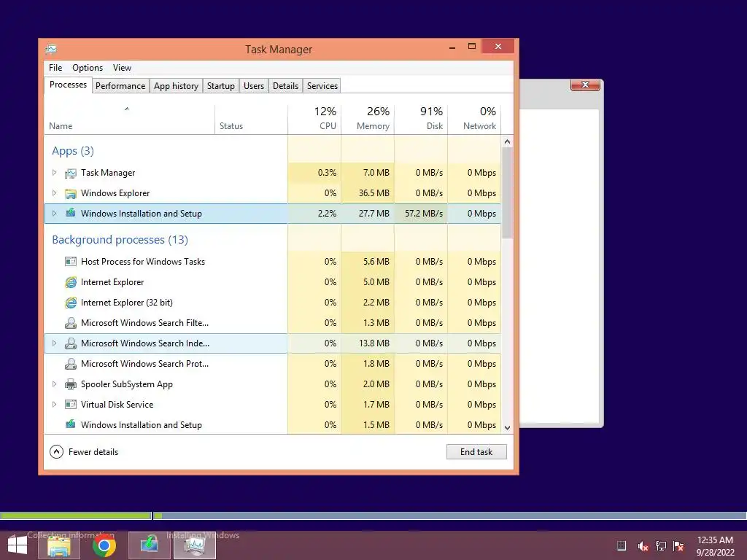This screenshot has width=747, height=560.
Task: Click the Apps (3) group header
Action: coord(73,151)
